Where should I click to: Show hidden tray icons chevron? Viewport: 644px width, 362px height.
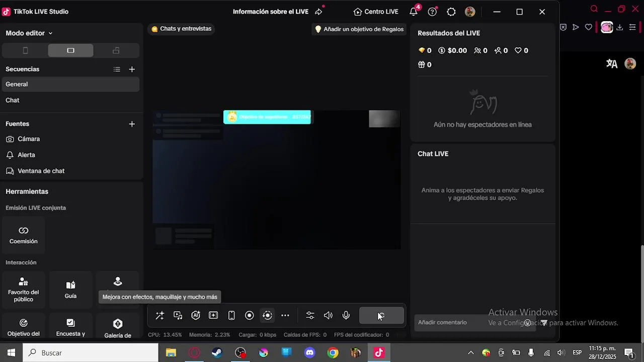(470, 353)
